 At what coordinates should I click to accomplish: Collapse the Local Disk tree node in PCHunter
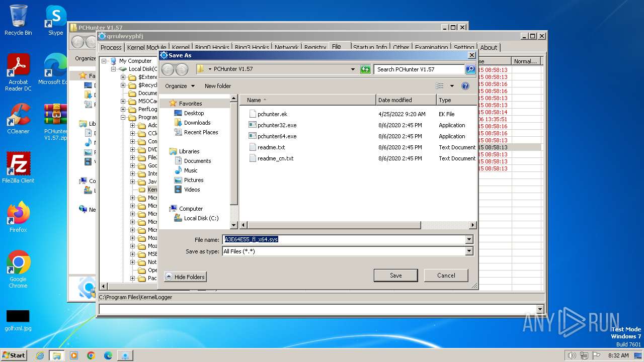(114, 69)
